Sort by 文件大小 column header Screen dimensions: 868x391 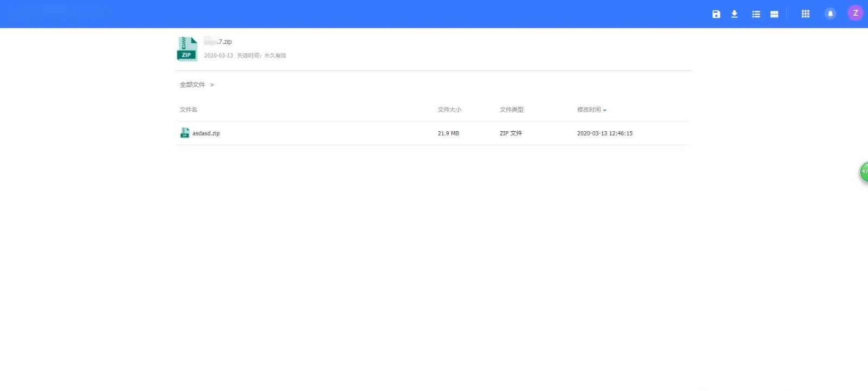pyautogui.click(x=449, y=110)
